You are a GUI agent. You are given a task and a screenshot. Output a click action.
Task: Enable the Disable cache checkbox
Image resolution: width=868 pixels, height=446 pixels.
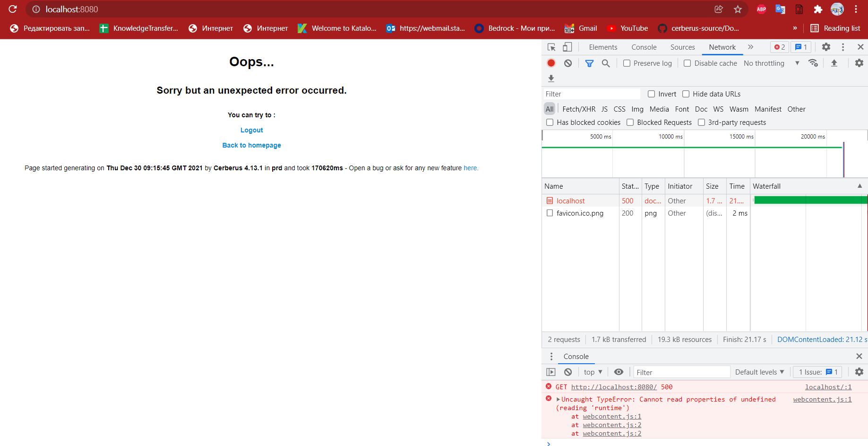coord(687,63)
